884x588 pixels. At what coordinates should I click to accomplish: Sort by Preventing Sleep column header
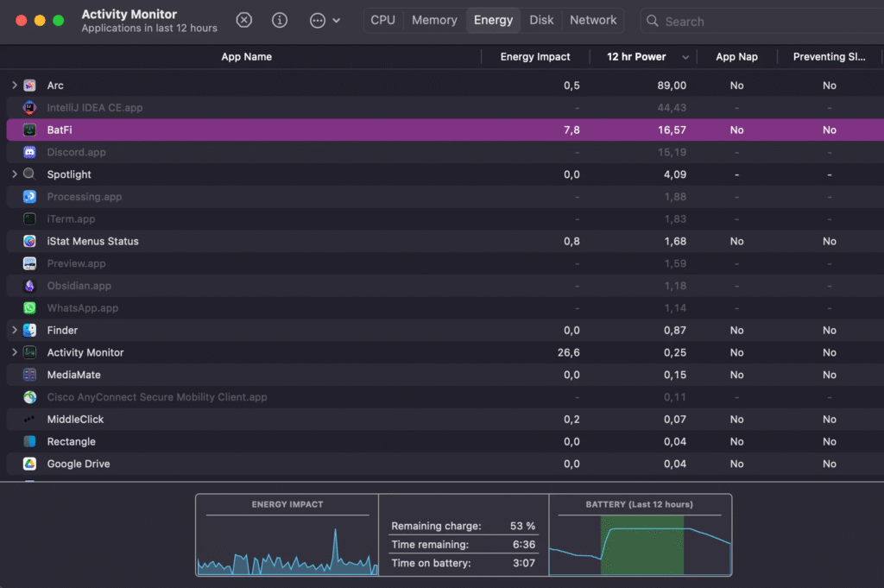tap(829, 57)
